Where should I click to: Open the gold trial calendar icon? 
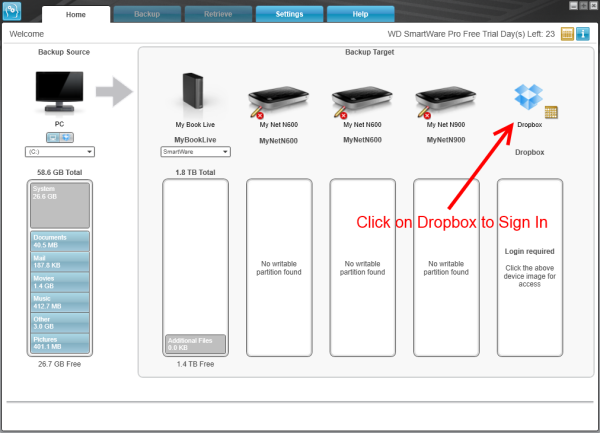coord(567,34)
